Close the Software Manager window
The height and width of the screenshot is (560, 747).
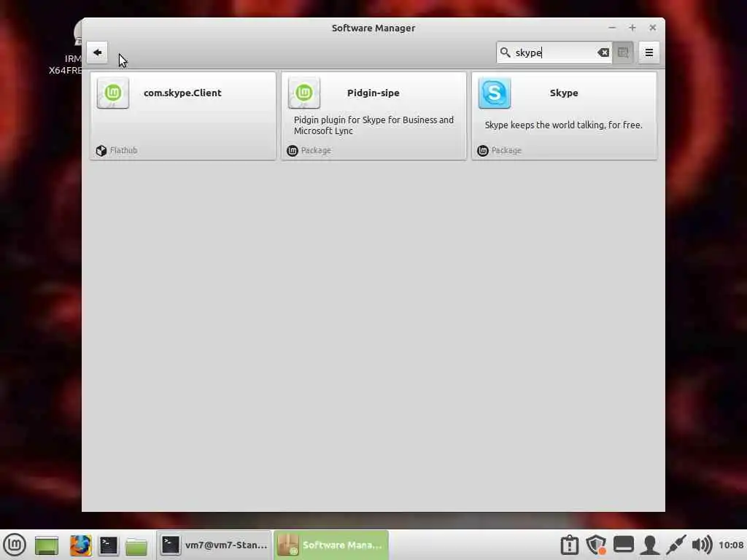tap(653, 28)
